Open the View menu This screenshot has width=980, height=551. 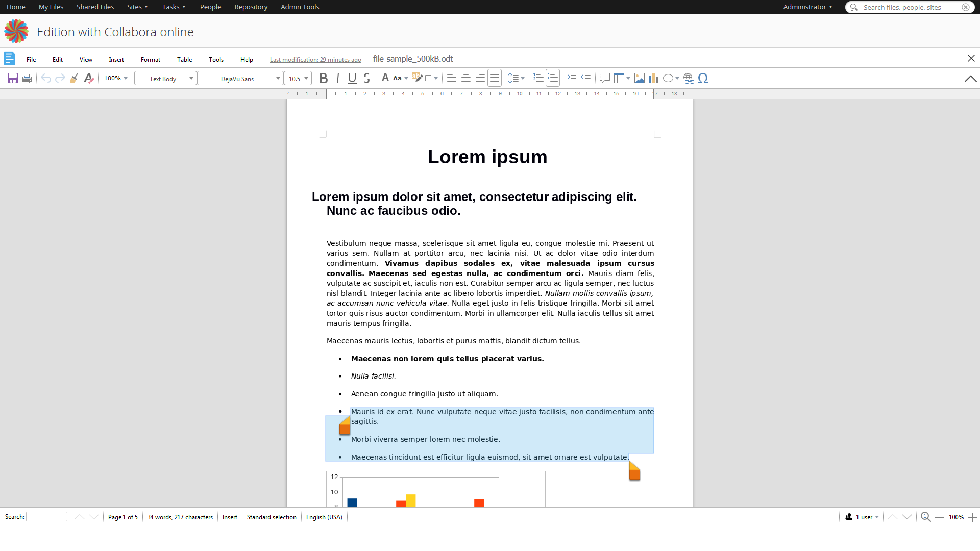point(86,59)
